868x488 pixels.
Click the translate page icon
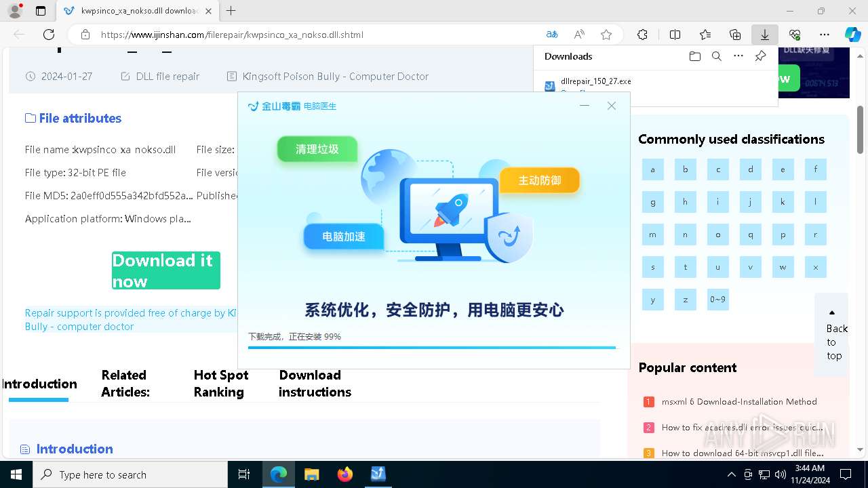pos(552,35)
